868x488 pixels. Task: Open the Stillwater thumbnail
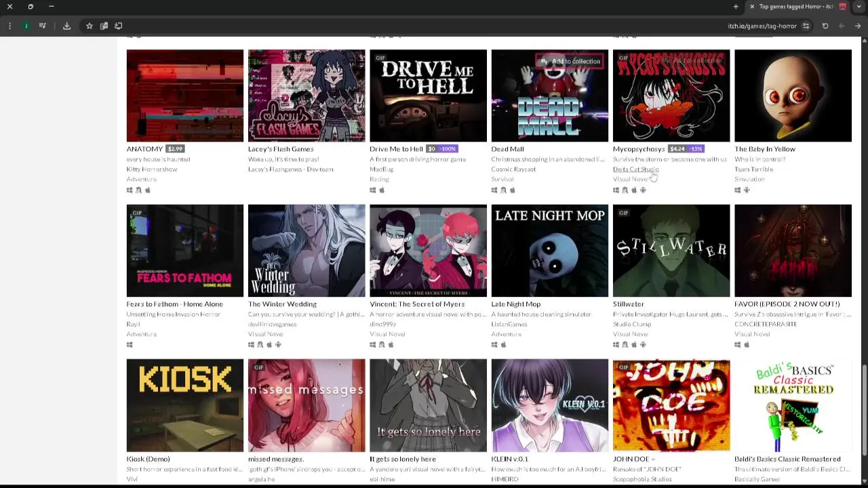(x=671, y=251)
